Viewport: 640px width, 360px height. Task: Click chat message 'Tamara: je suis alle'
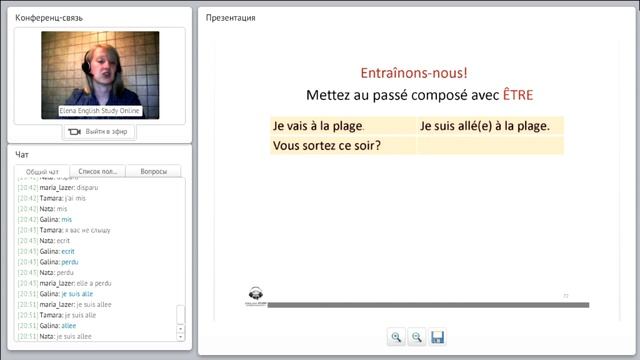[x=57, y=315]
